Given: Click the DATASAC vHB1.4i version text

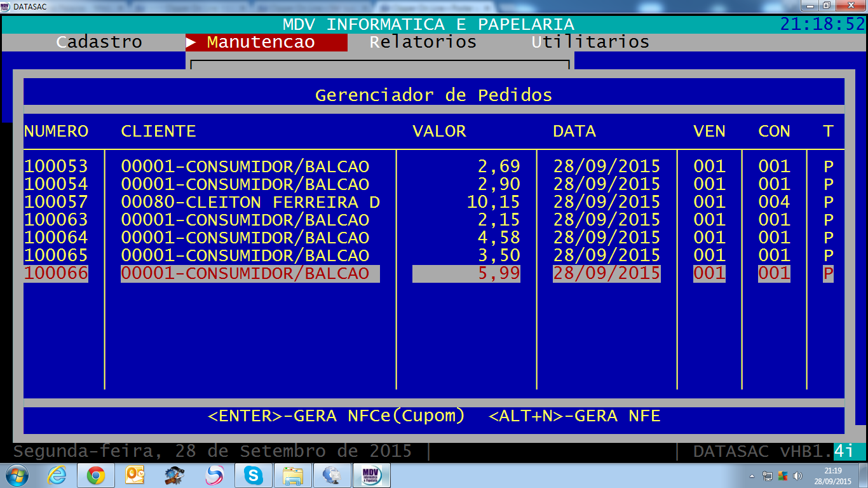Looking at the screenshot, I should [x=774, y=452].
